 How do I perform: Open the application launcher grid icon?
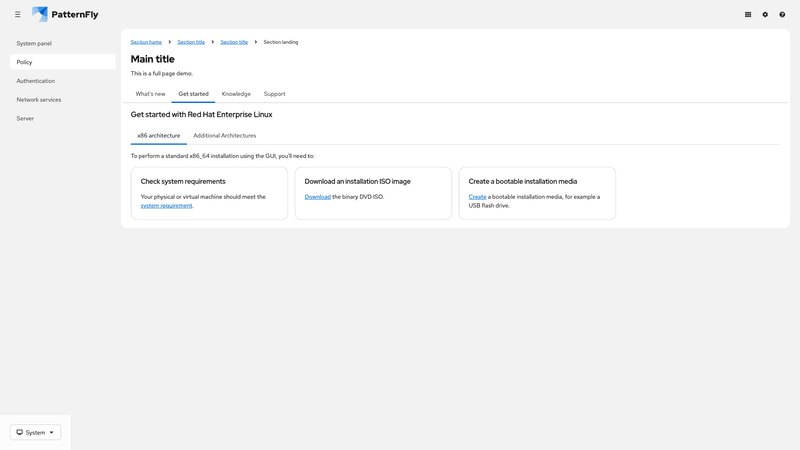748,15
